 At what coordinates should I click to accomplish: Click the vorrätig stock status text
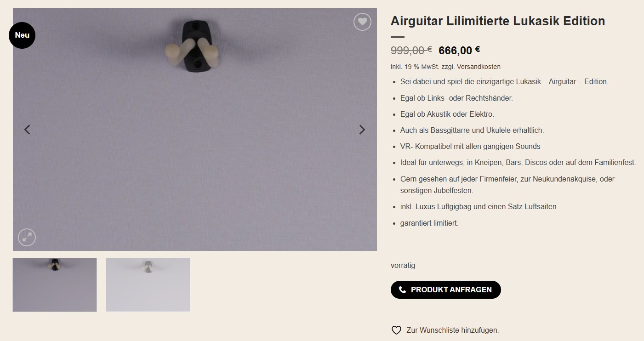pos(403,265)
